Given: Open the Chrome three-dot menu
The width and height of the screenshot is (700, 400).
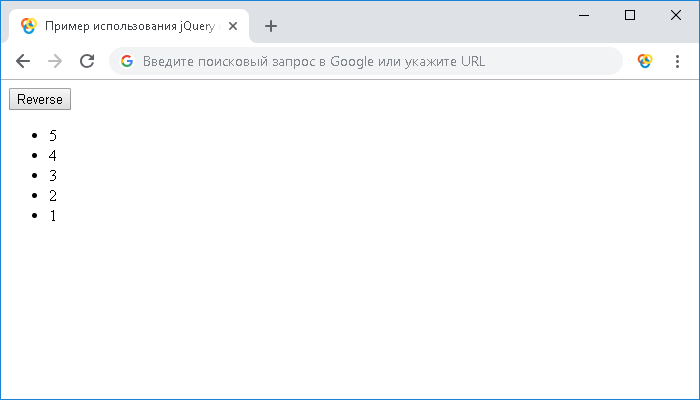Looking at the screenshot, I should coord(677,61).
